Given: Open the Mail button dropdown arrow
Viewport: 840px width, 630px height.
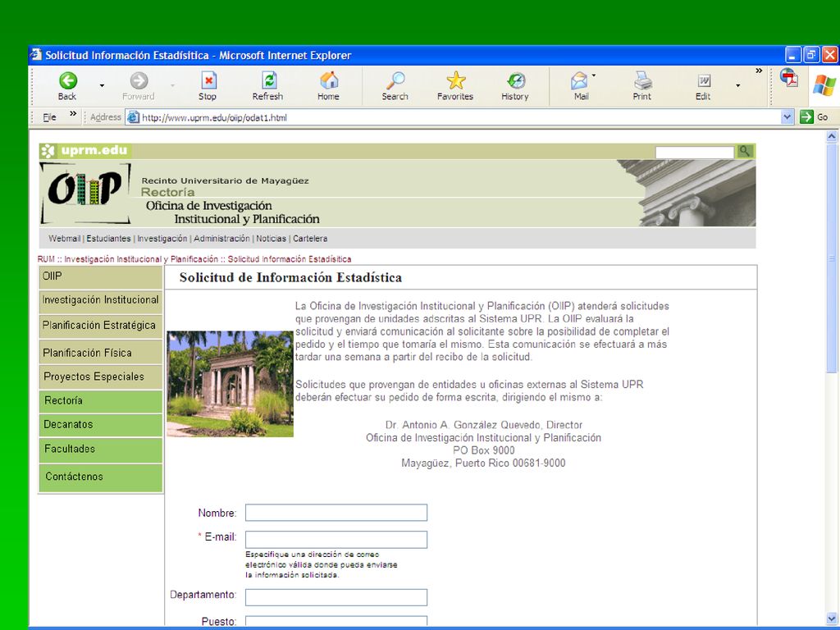Looking at the screenshot, I should tap(594, 75).
